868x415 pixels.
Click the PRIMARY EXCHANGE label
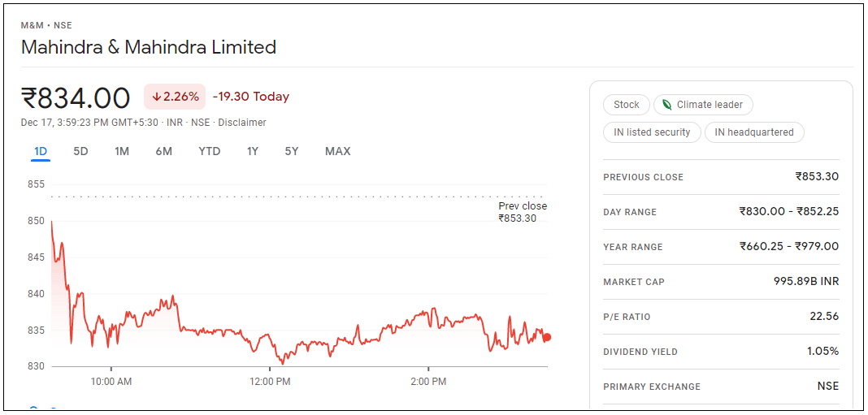652,387
